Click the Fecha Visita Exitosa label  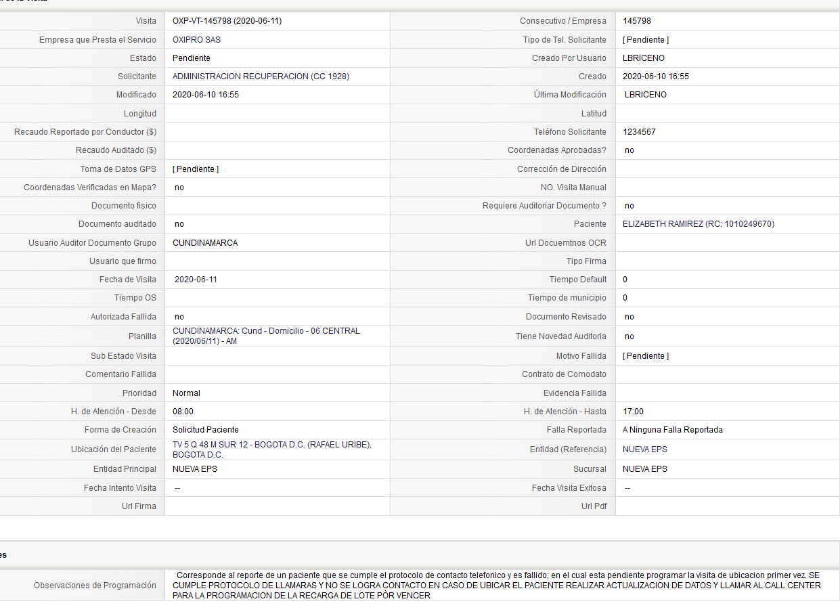(x=569, y=488)
